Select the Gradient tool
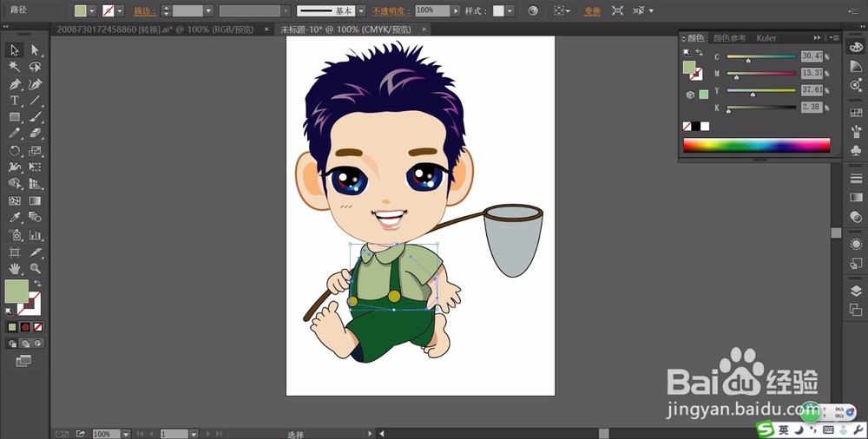 (x=36, y=200)
